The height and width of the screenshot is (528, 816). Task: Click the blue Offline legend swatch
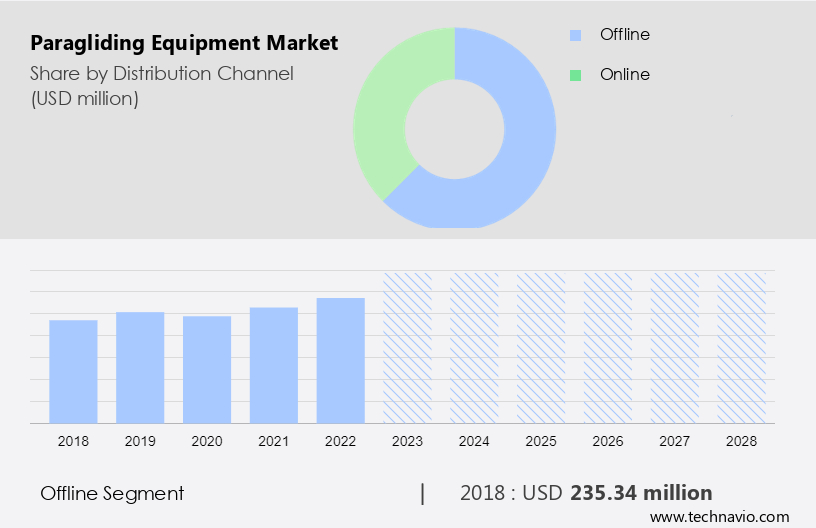tap(575, 35)
